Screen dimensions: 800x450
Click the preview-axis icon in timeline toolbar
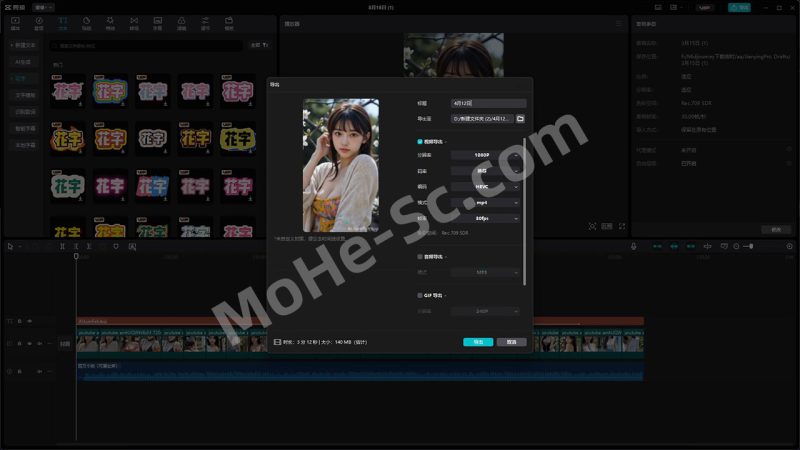(707, 246)
